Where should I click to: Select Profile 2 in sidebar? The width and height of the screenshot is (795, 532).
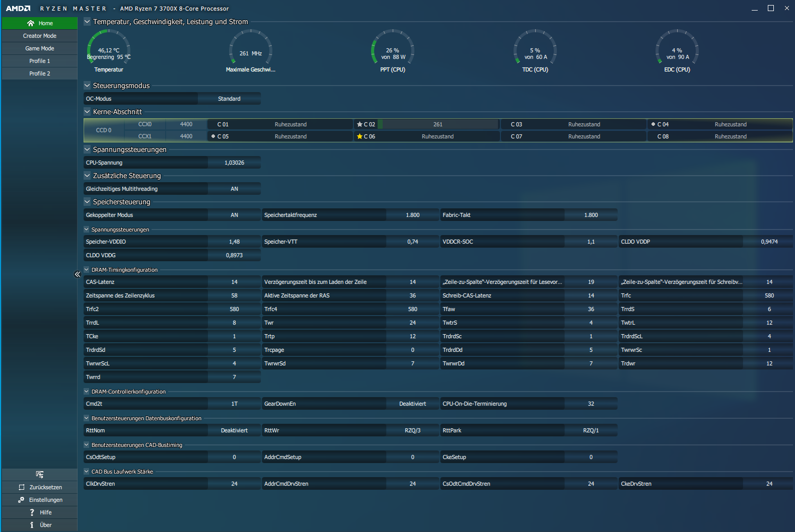[39, 73]
